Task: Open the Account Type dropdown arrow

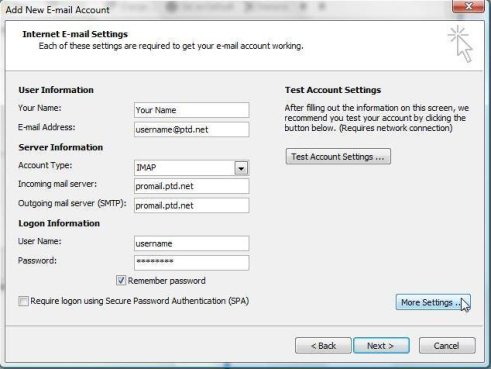Action: click(x=241, y=168)
